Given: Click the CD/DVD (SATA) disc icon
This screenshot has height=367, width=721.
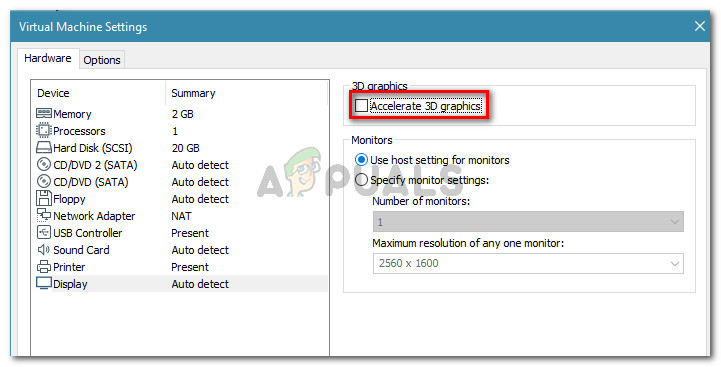Looking at the screenshot, I should point(44,181).
